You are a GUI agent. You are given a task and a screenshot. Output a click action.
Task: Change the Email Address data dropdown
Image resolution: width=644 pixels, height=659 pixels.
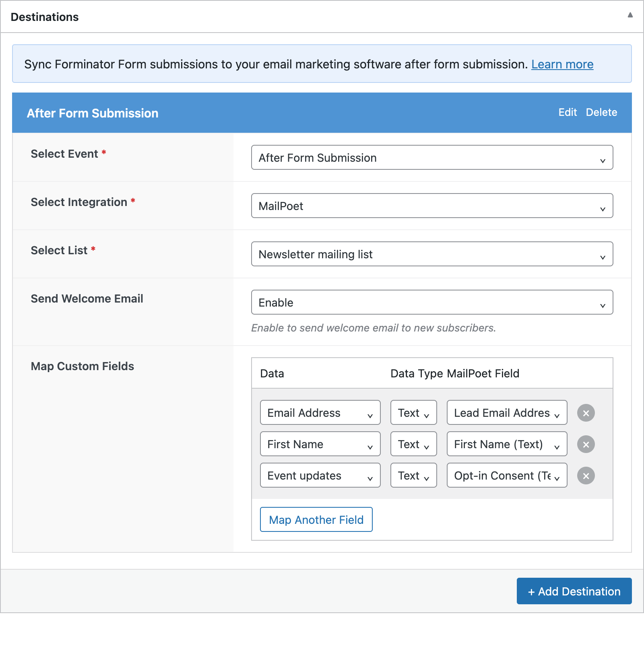(x=320, y=412)
